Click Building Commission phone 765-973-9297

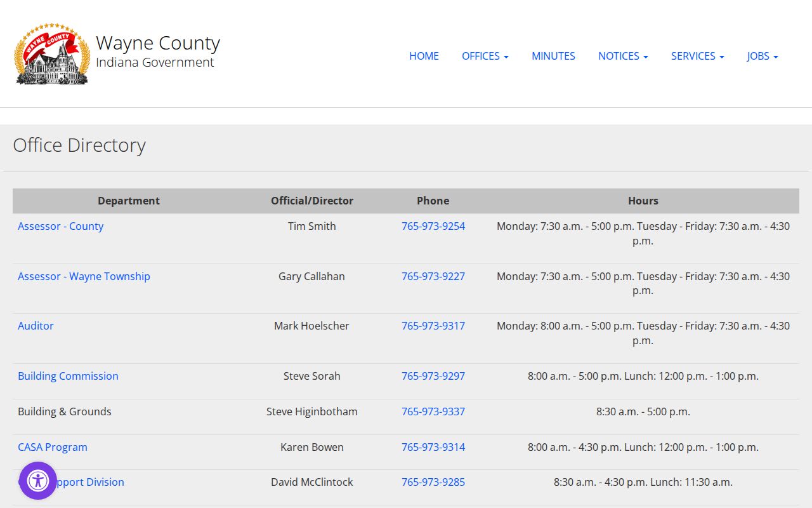click(433, 376)
